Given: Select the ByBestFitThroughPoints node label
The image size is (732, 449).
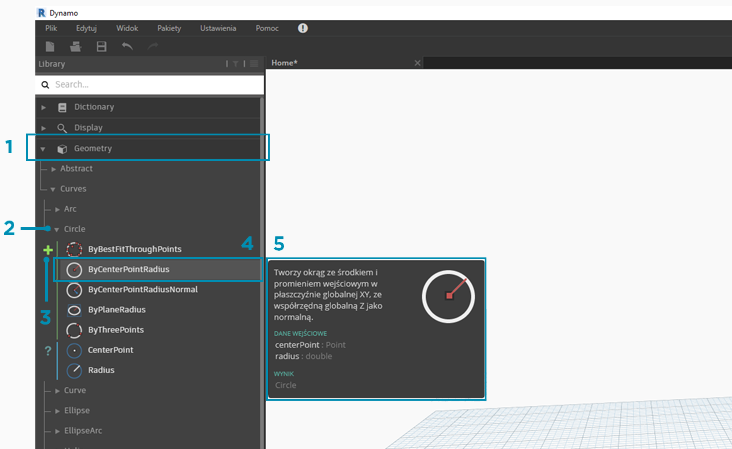Looking at the screenshot, I should pyautogui.click(x=135, y=249).
